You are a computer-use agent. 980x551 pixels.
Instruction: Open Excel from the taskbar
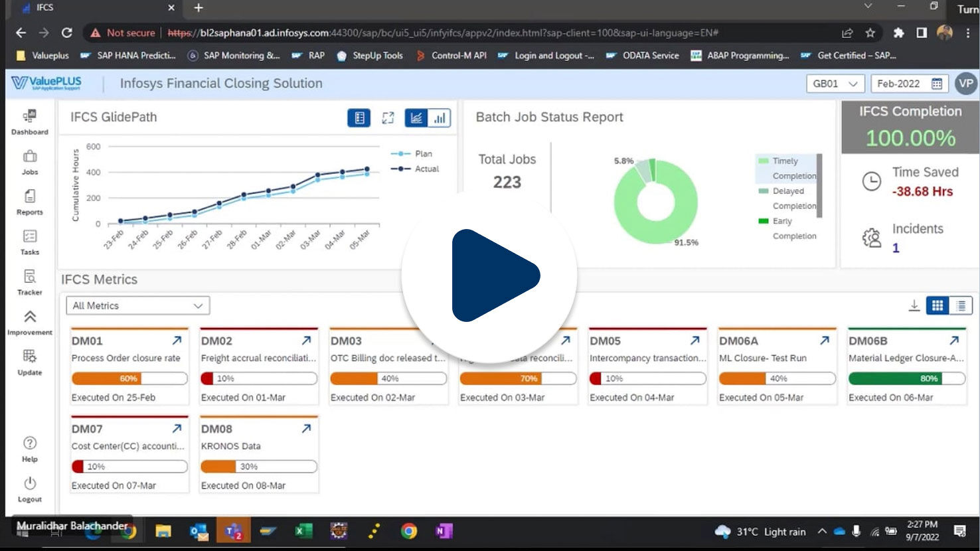tap(303, 531)
